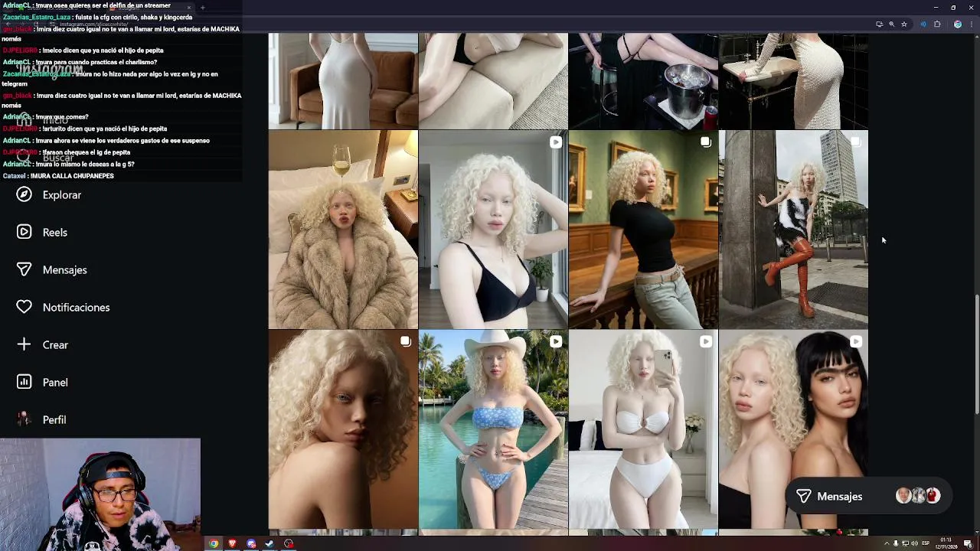Go to Perfil in the sidebar
This screenshot has height=551, width=980.
coord(42,419)
